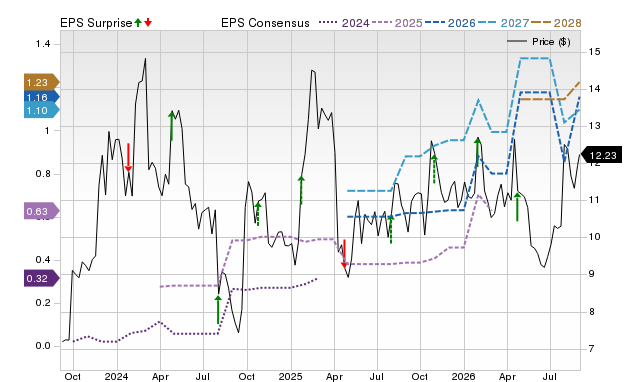Viewport: 640px width, 382px height.
Task: Toggle the 2025 EPS consensus legend entry
Action: pyautogui.click(x=397, y=23)
